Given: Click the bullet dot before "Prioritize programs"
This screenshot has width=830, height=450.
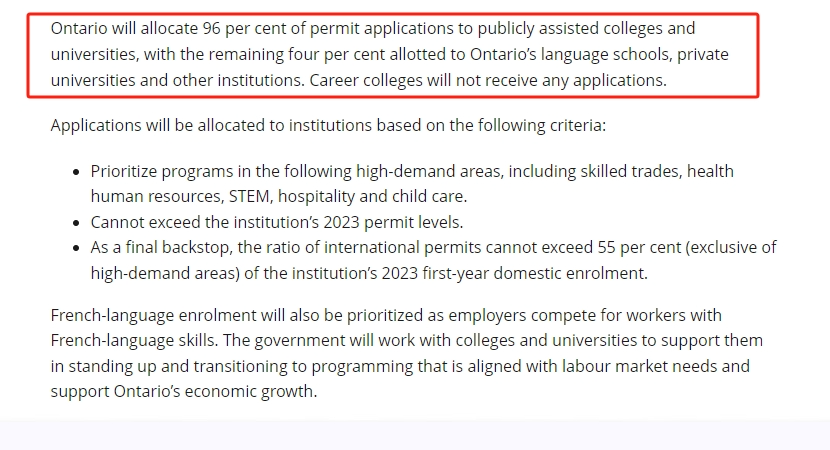Looking at the screenshot, I should (x=77, y=173).
